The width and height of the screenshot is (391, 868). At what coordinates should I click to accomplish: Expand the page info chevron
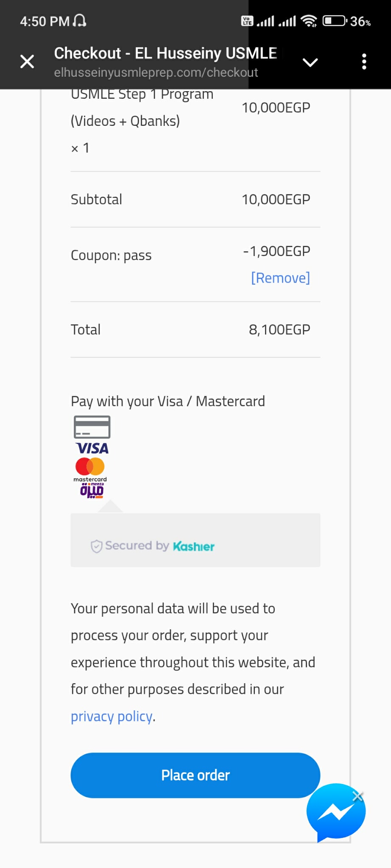pyautogui.click(x=310, y=62)
